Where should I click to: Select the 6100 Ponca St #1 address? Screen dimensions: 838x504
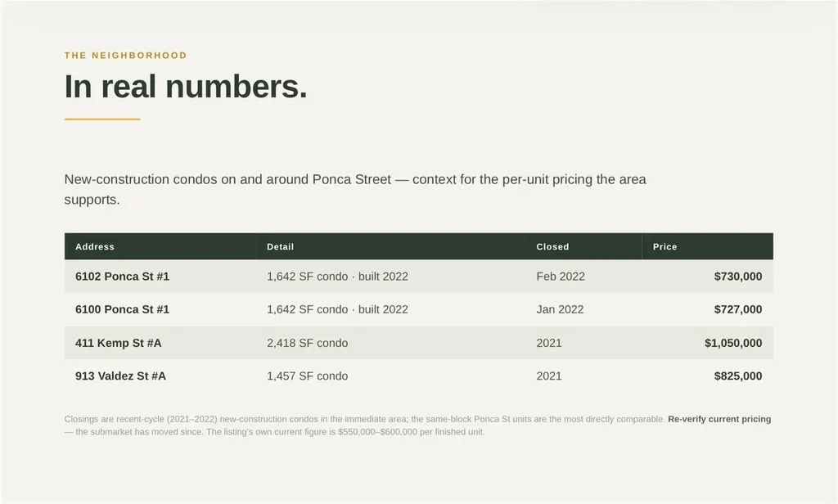pos(123,309)
